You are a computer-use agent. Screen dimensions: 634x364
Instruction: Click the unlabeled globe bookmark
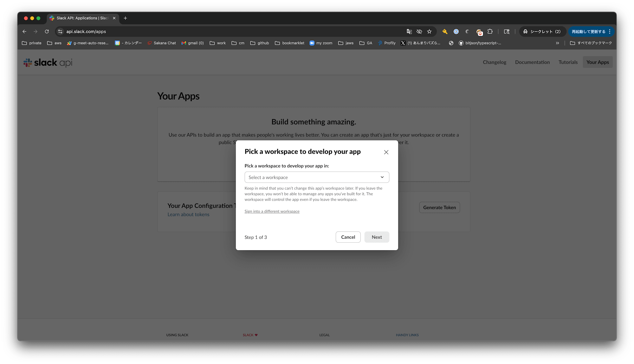[451, 43]
